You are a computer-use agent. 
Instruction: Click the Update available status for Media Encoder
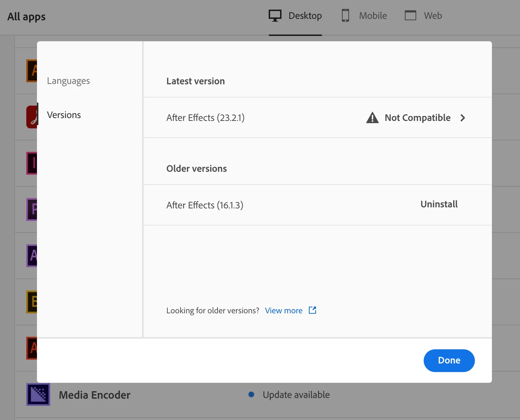296,395
